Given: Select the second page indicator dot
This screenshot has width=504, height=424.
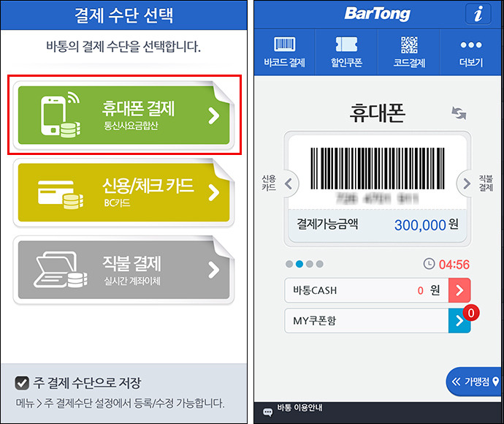Looking at the screenshot, I should pos(299,264).
